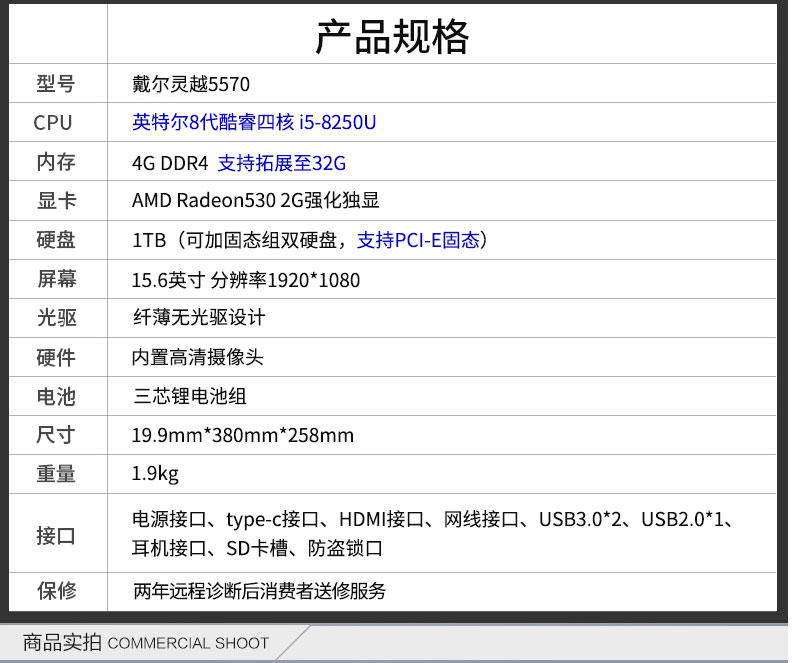Select the 尺寸 row label

(56, 435)
